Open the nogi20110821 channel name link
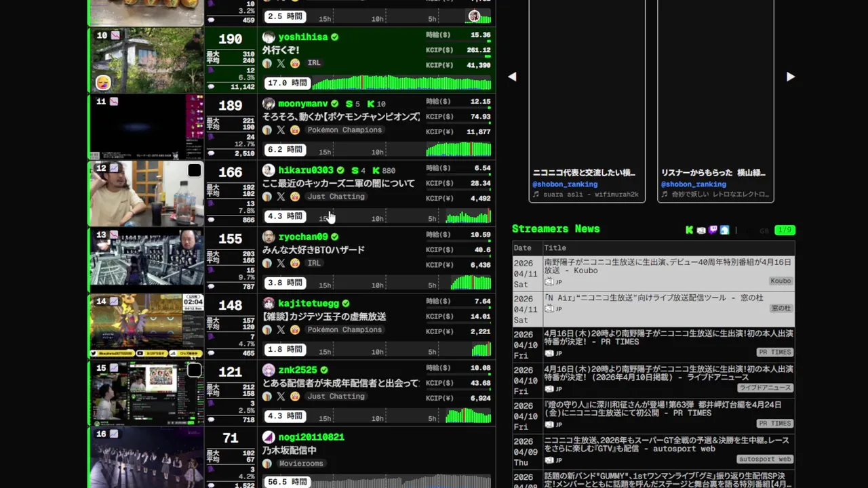The width and height of the screenshot is (868, 488). pos(311,437)
